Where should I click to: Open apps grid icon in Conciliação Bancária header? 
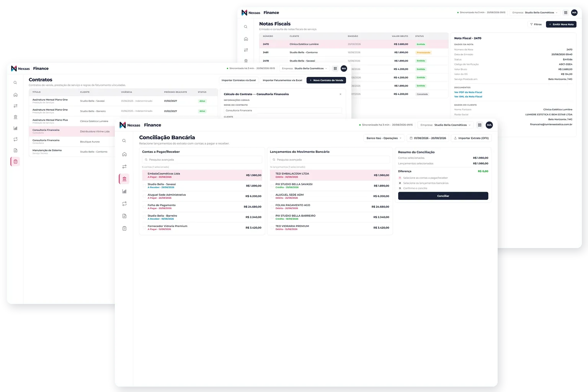click(x=479, y=125)
